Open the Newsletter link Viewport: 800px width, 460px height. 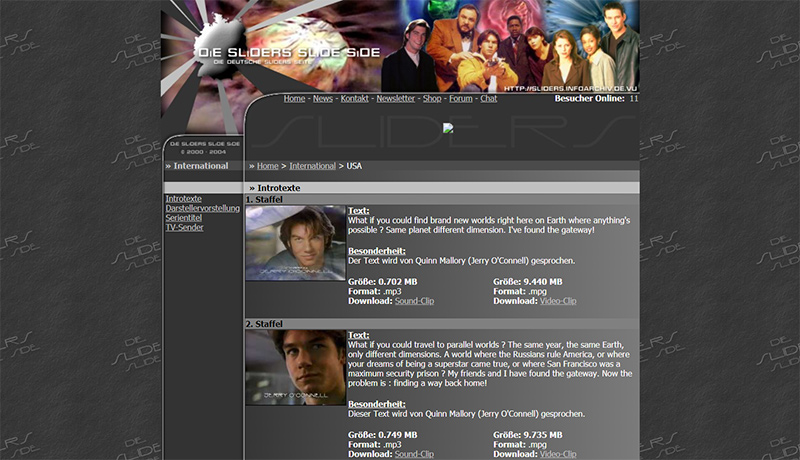pos(395,98)
